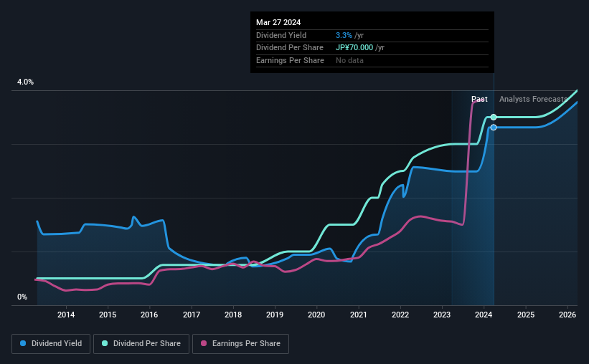
Task: Select the 2015 x-axis label
Action: (108, 315)
